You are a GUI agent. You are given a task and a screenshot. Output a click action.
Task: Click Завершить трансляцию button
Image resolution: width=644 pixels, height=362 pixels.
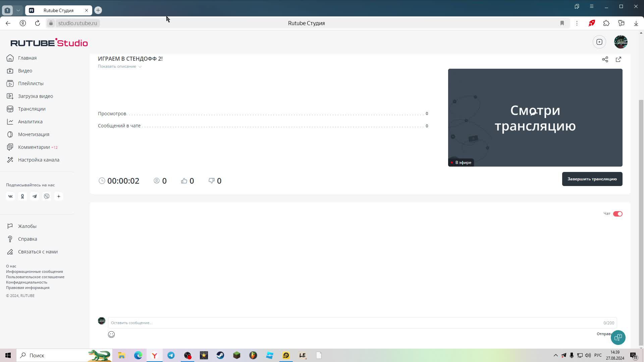click(592, 179)
